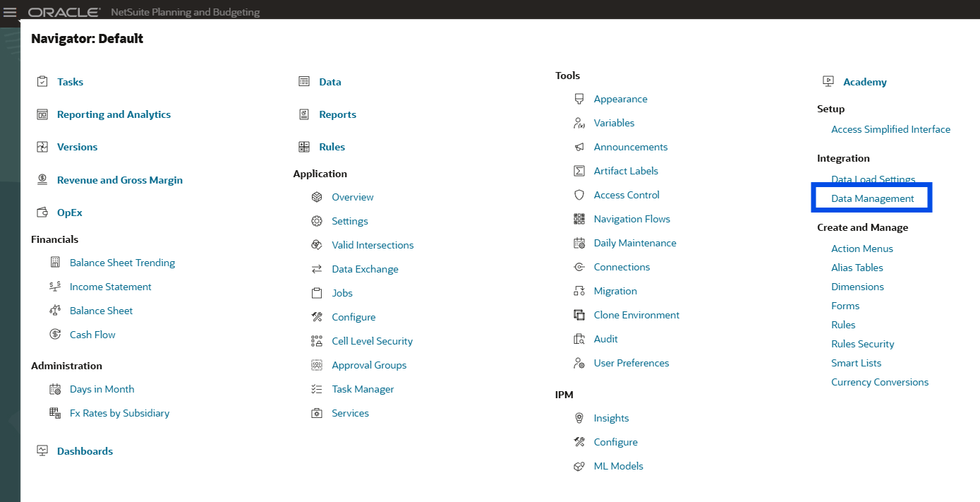
Task: Open the hamburger Navigator menu icon
Action: coord(10,12)
